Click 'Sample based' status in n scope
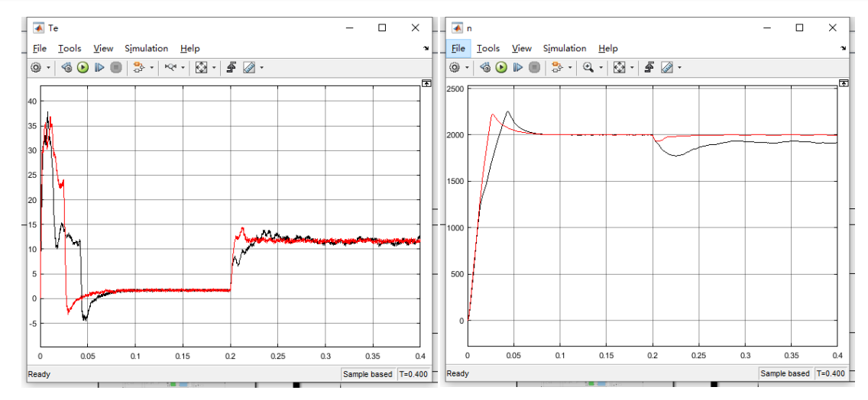This screenshot has height=400, width=868. pyautogui.click(x=785, y=375)
